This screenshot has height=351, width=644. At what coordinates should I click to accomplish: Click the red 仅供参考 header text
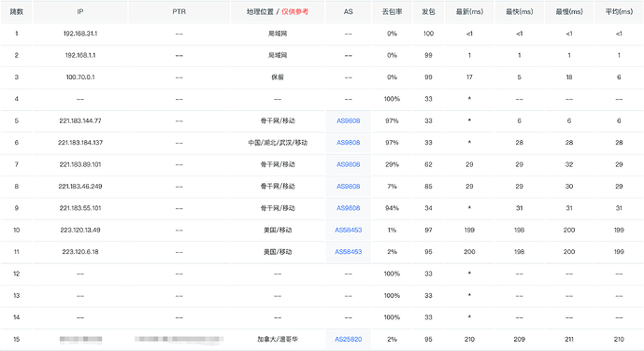click(294, 11)
